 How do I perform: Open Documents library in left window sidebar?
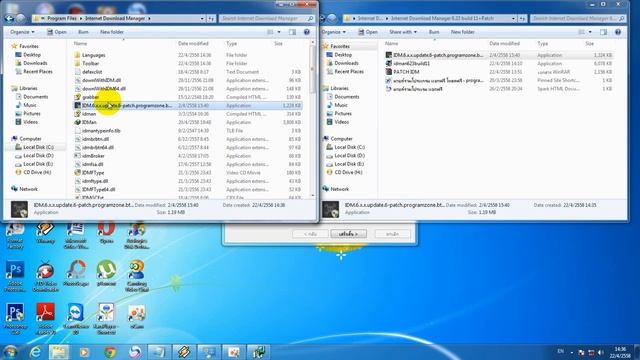pos(36,97)
